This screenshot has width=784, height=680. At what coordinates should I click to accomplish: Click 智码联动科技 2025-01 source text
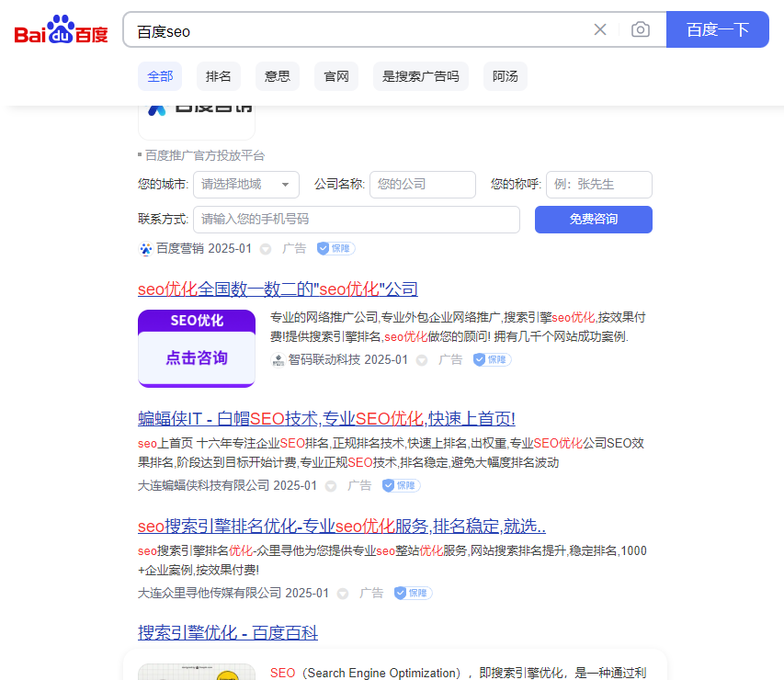pos(348,359)
